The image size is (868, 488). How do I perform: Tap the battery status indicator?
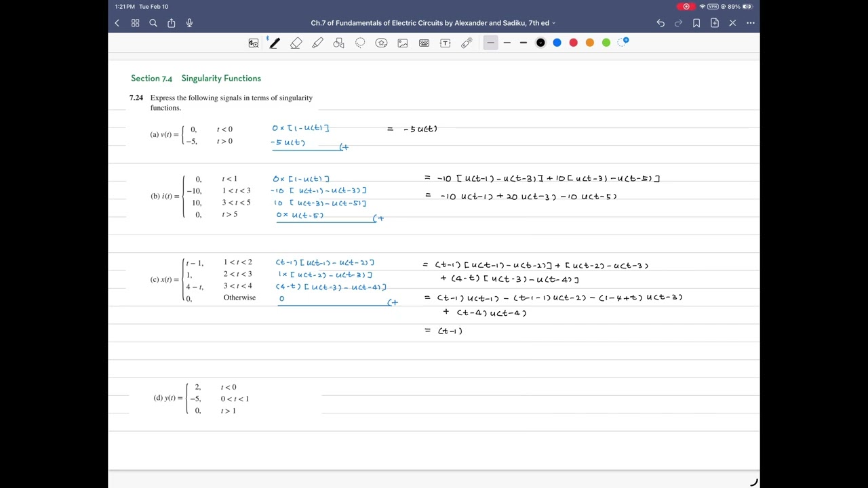pyautogui.click(x=747, y=7)
